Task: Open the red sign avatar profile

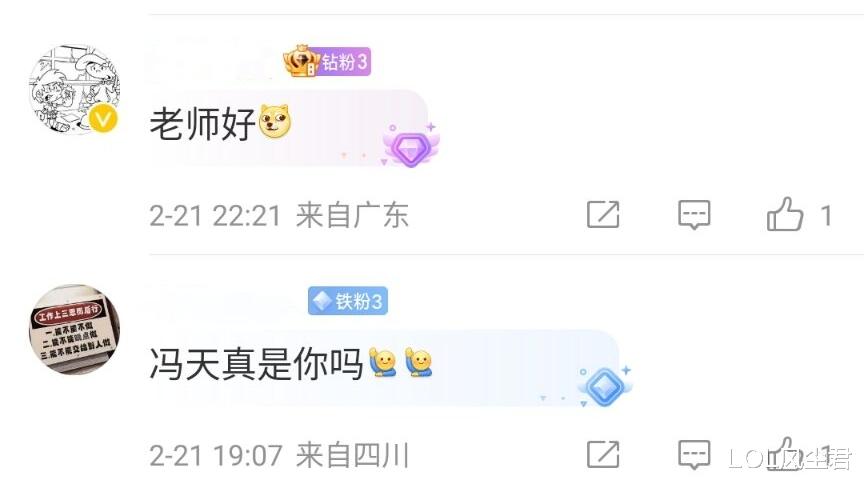Action: click(74, 330)
